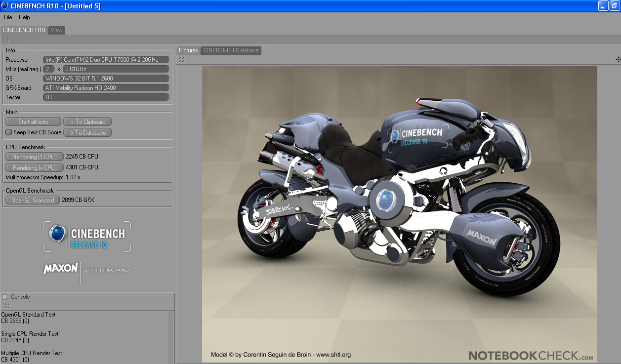Click the move/pan icon at picture panel corner
The height and width of the screenshot is (364, 621).
tap(618, 59)
